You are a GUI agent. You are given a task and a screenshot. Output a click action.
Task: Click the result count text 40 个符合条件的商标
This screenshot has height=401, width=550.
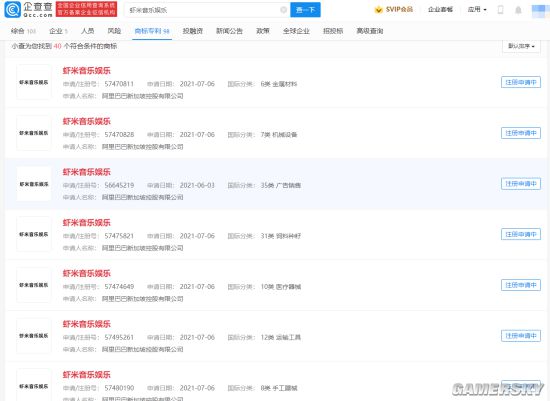[x=85, y=46]
